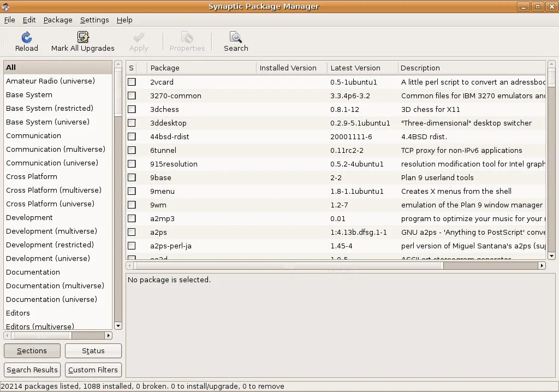Click the Synaptic title bar app icon
This screenshot has width=559, height=392.
5,7
